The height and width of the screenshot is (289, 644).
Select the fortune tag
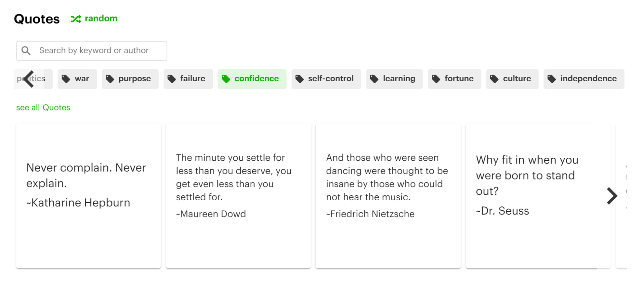455,79
